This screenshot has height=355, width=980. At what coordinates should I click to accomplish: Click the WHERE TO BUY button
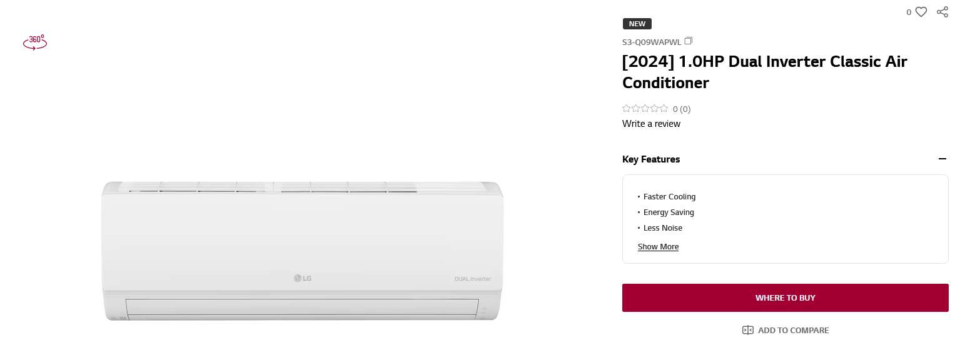(785, 297)
